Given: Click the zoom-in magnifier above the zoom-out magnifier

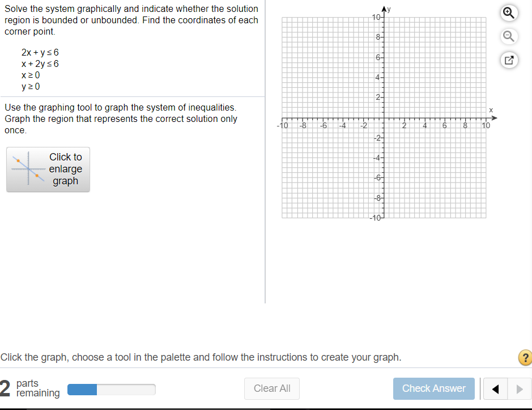Looking at the screenshot, I should pos(508,12).
